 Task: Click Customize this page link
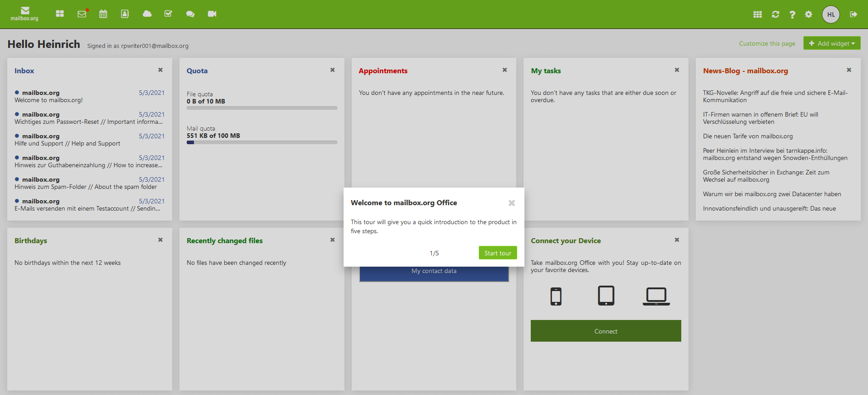pos(767,43)
